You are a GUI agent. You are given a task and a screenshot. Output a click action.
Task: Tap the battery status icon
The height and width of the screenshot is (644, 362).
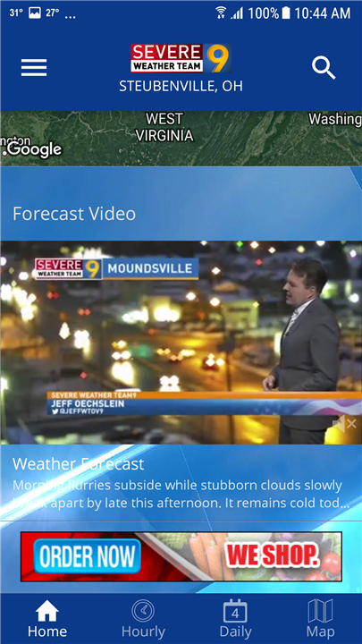pos(286,13)
